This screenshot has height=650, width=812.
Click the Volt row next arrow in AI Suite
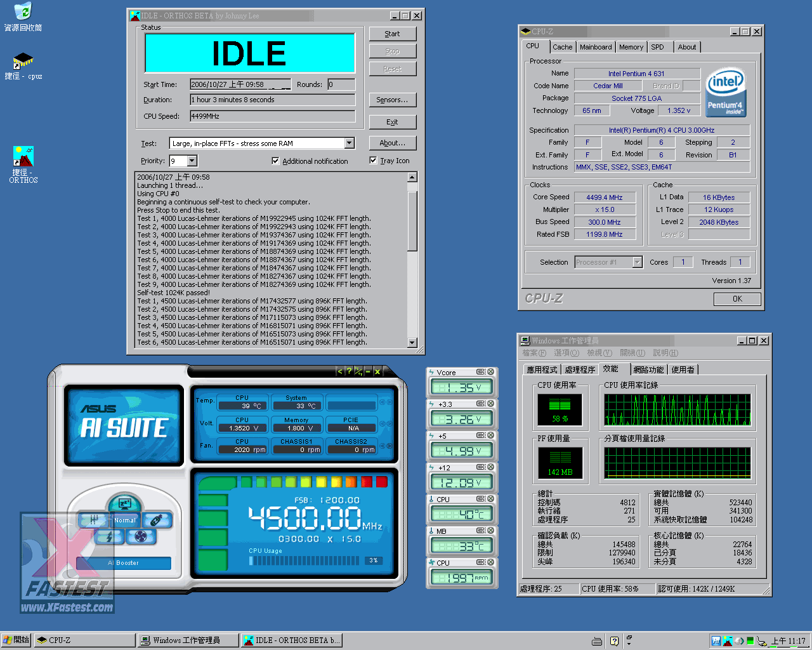[x=390, y=424]
